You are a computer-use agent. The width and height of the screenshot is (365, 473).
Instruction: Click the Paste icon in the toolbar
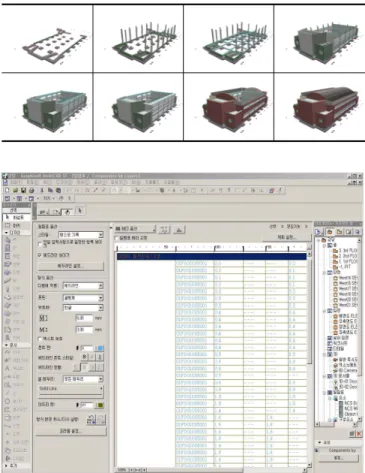tap(58, 190)
